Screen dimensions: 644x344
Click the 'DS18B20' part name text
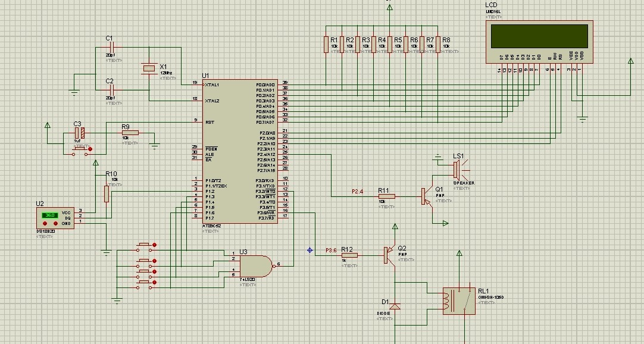(x=46, y=231)
